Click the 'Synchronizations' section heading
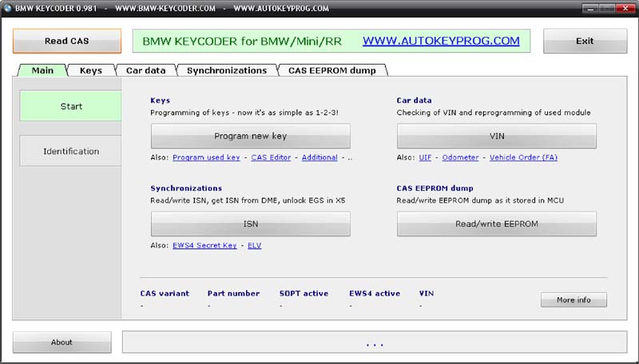The image size is (639, 364). (x=186, y=188)
